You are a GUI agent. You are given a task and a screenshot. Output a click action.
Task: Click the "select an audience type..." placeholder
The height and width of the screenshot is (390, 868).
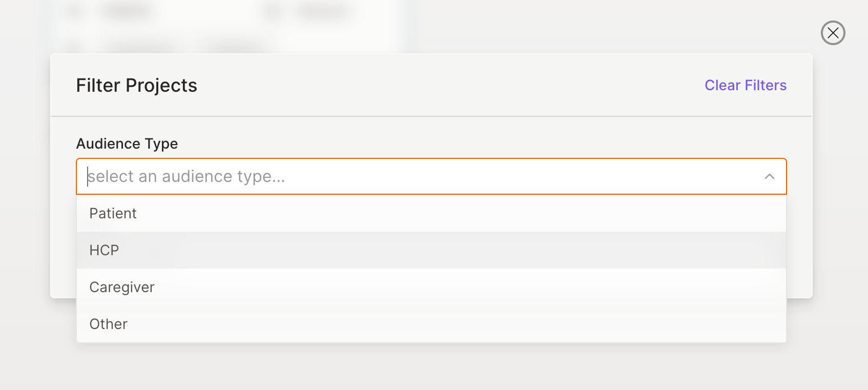[187, 176]
